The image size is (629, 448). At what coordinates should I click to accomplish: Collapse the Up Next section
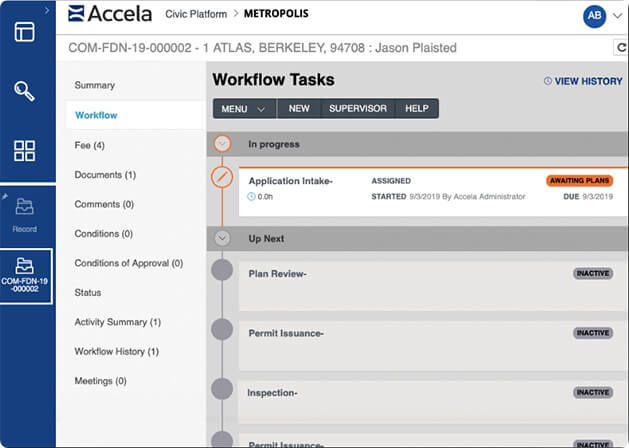click(223, 238)
